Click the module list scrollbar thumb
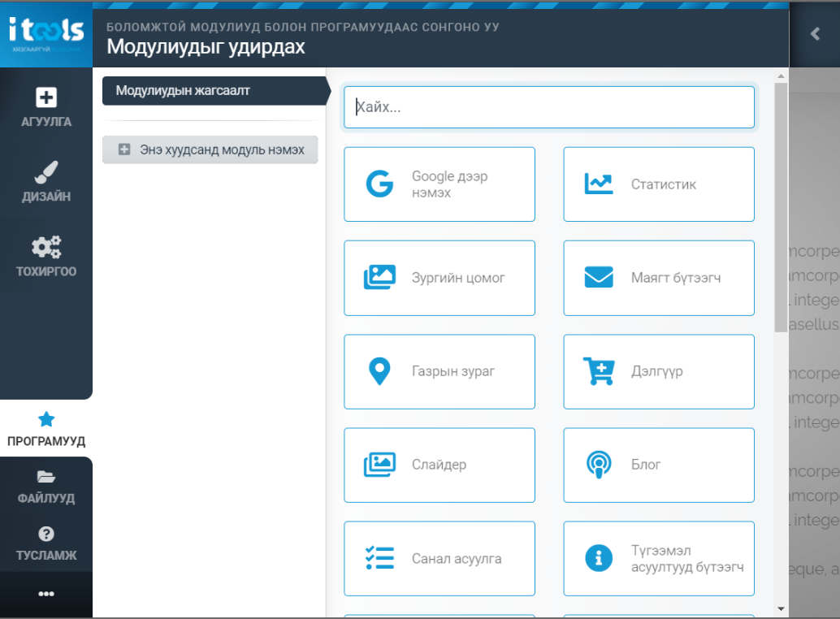 pos(781,207)
